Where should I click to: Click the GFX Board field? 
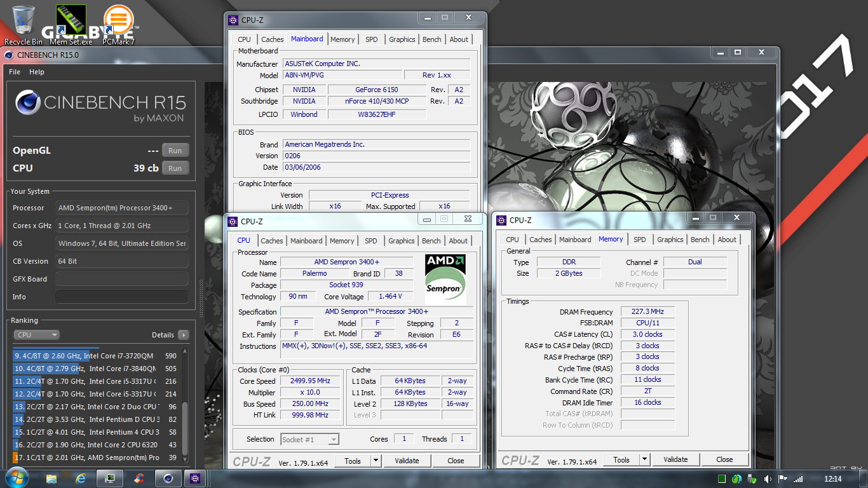(x=122, y=279)
